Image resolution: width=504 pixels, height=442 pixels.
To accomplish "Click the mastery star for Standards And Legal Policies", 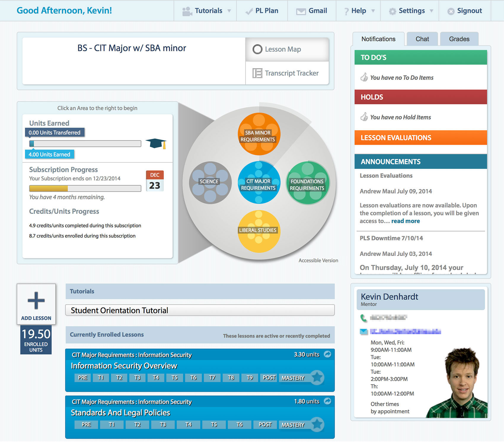I will point(317,425).
